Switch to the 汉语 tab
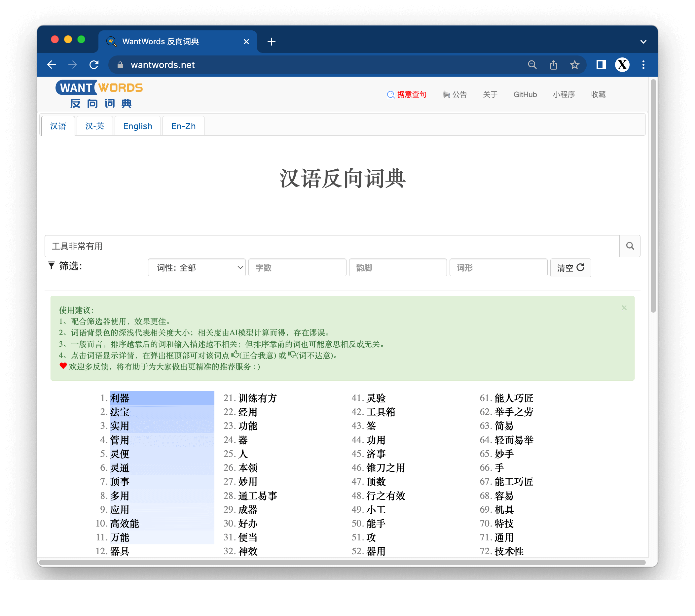 click(58, 126)
